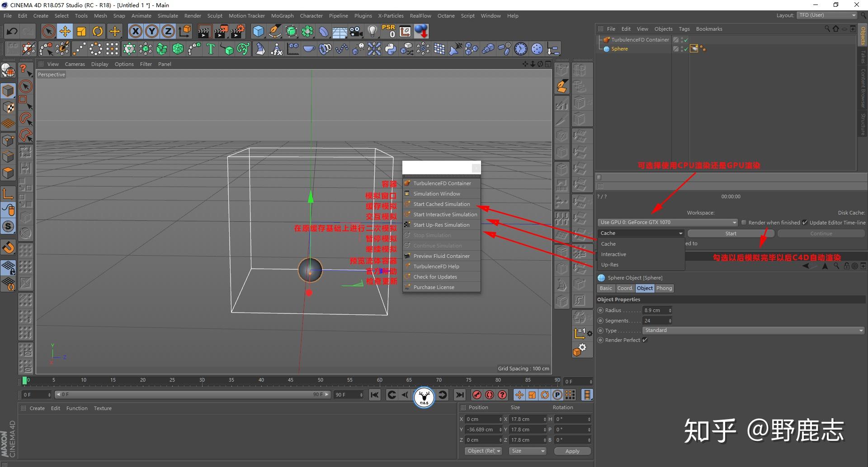This screenshot has width=868, height=467.
Task: Choose Start Cached Simulation menu entry
Action: [441, 204]
